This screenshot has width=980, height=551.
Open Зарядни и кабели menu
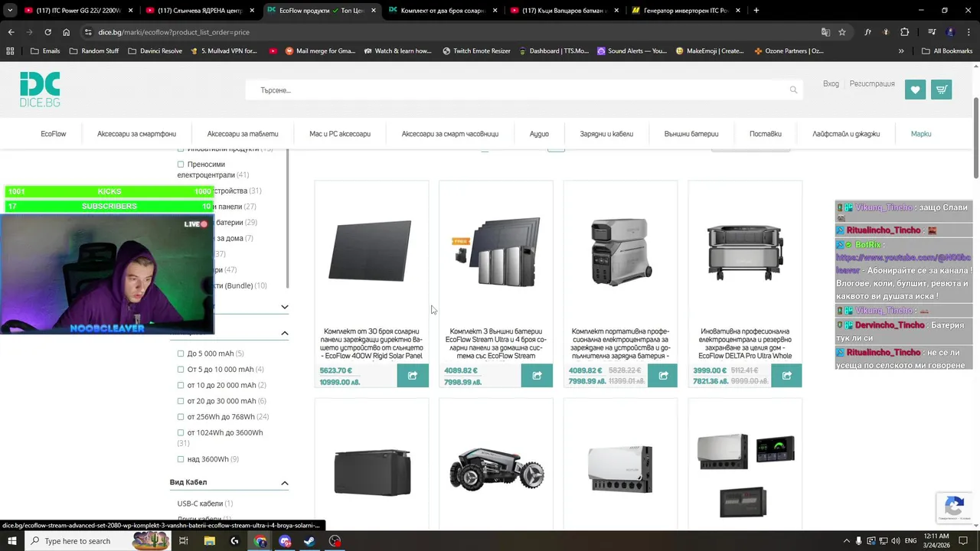606,134
